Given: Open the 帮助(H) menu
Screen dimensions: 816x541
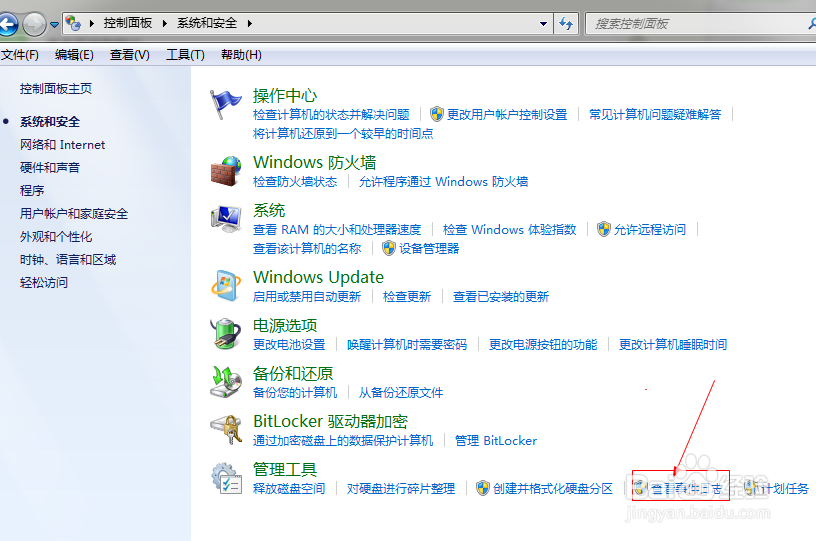Looking at the screenshot, I should click(x=241, y=55).
